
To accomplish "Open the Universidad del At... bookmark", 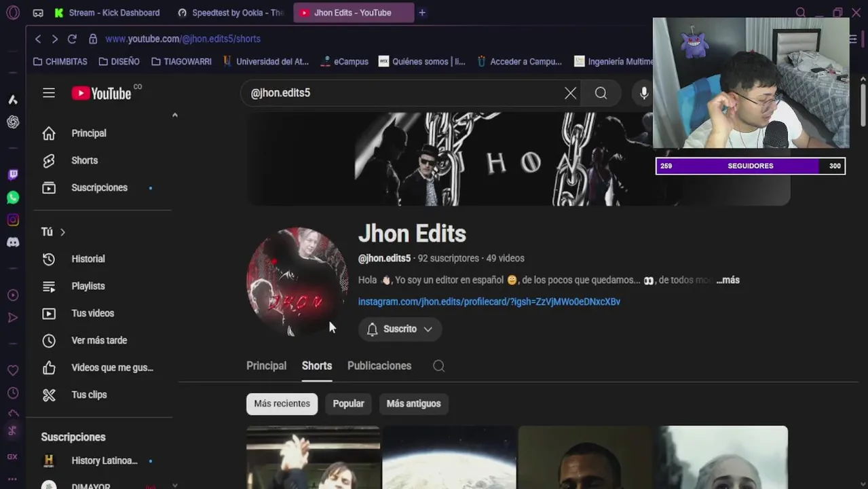I will point(265,62).
